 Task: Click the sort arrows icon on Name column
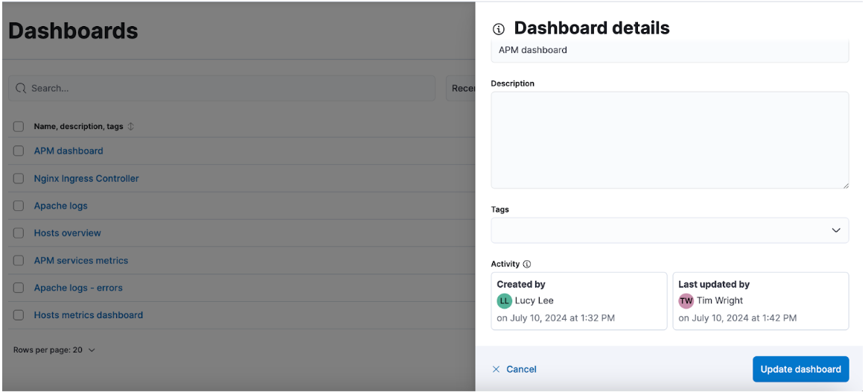coord(131,127)
